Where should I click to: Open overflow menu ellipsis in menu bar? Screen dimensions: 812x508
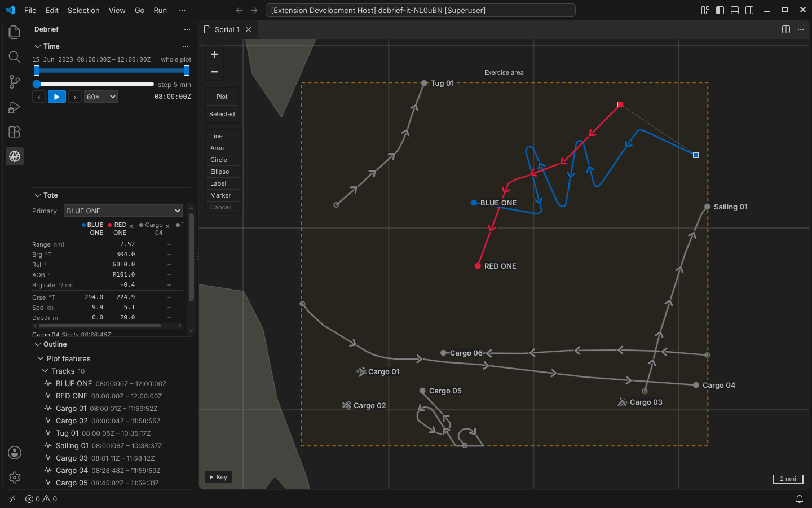pyautogui.click(x=182, y=10)
